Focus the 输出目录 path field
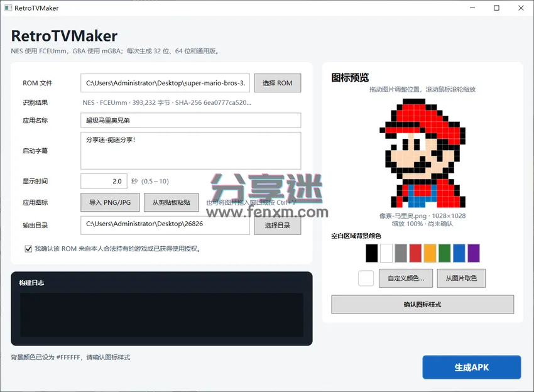This screenshot has width=534, height=392. point(165,225)
